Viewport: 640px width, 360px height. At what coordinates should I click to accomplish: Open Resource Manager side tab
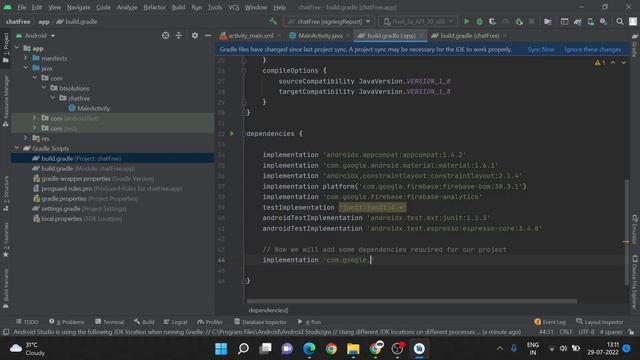(6, 100)
